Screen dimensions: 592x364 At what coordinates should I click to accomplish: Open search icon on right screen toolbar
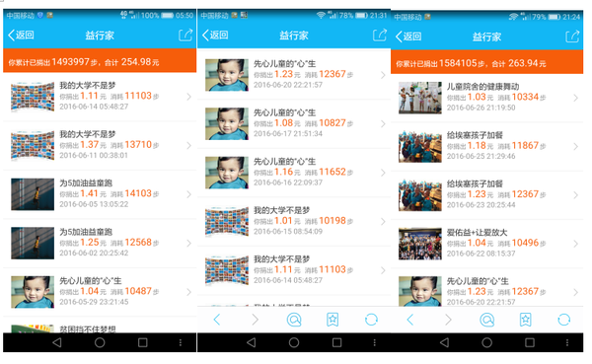(487, 320)
